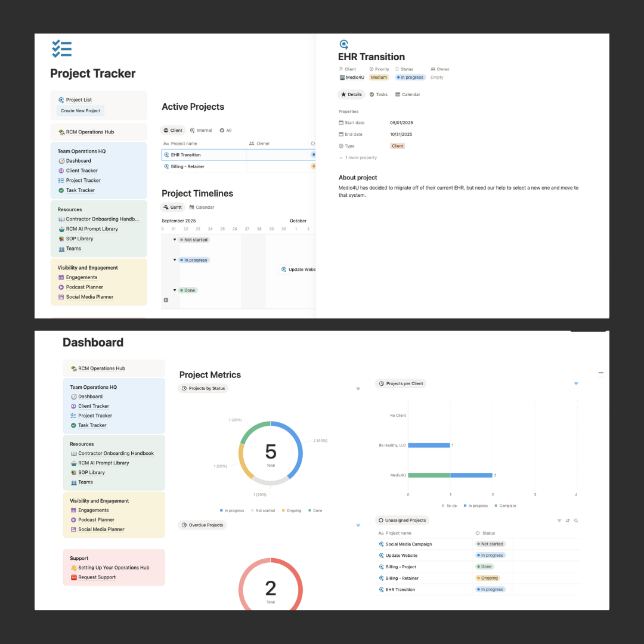The width and height of the screenshot is (644, 644).
Task: Open Contractor Onboarding Handb... in Project Tracker sidebar
Action: point(98,219)
